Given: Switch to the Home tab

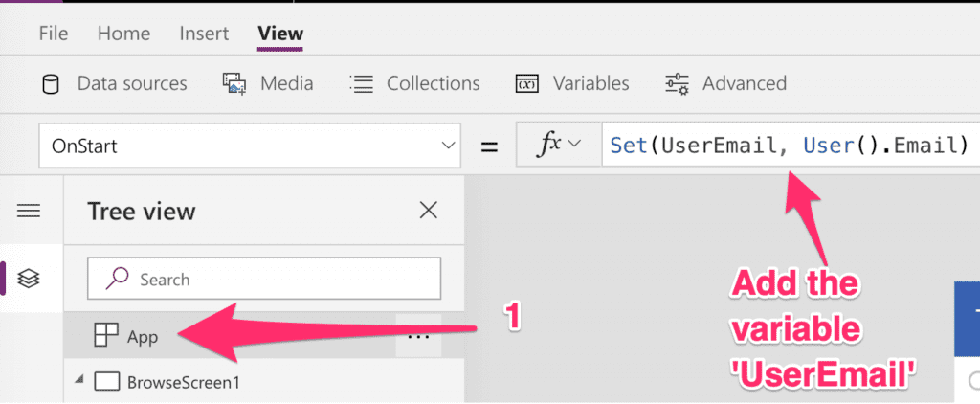Looking at the screenshot, I should (123, 34).
